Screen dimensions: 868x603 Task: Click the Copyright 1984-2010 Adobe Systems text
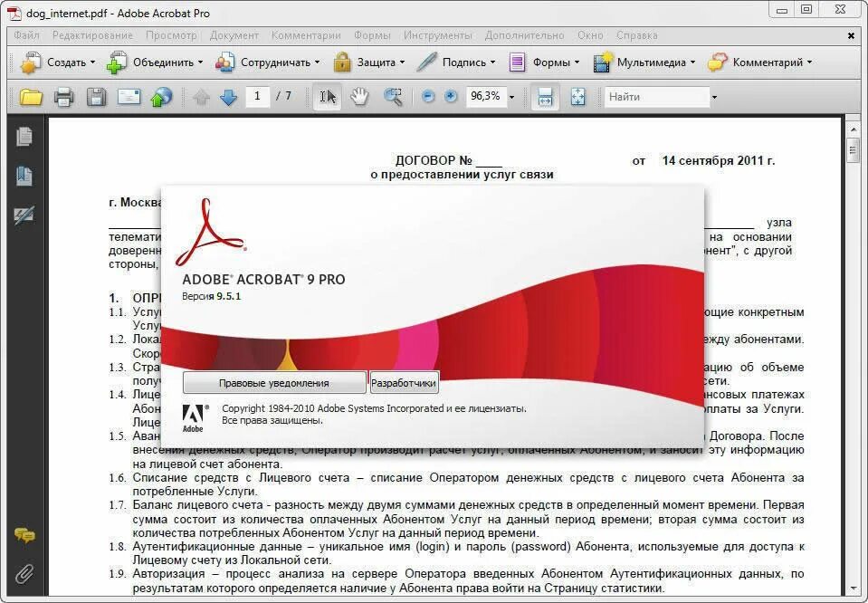click(x=374, y=408)
